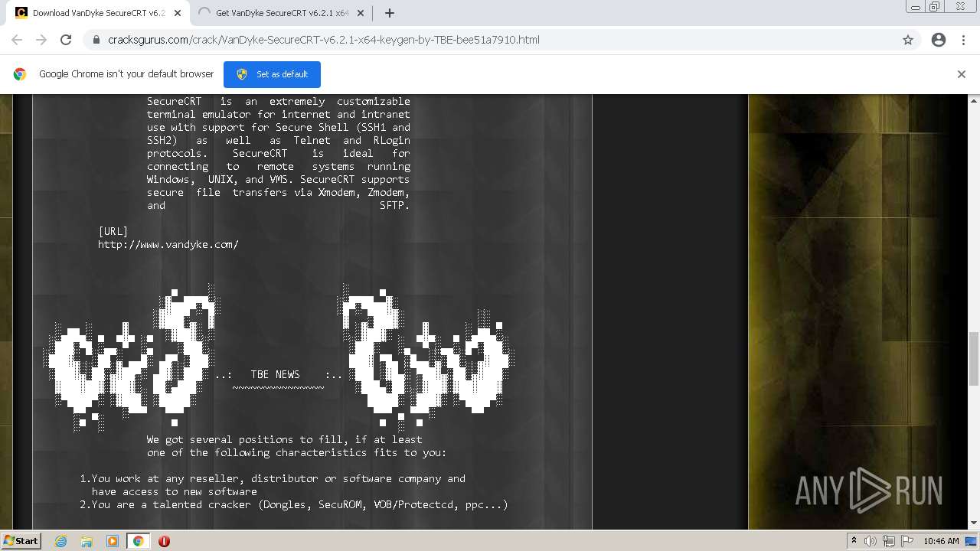Click the address bar URL
Image resolution: width=980 pixels, height=551 pixels.
tap(324, 40)
